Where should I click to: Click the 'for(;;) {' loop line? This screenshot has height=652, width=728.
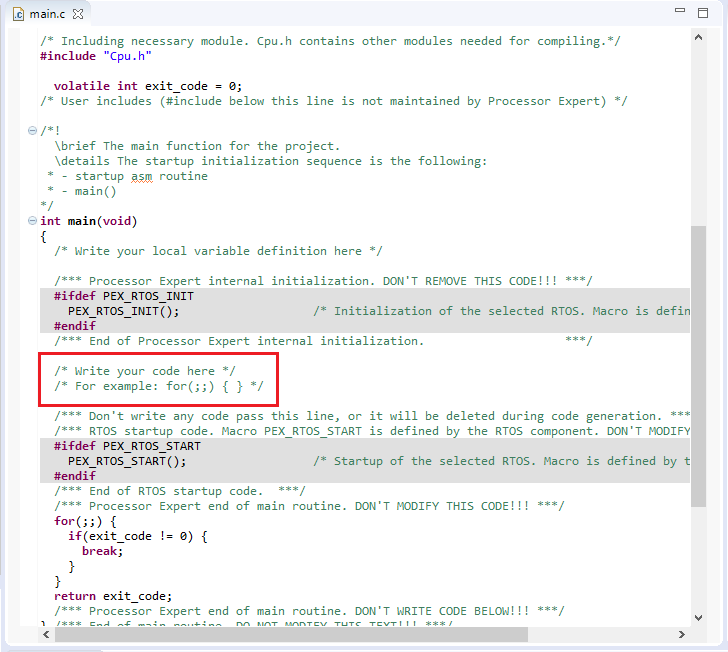click(x=85, y=522)
